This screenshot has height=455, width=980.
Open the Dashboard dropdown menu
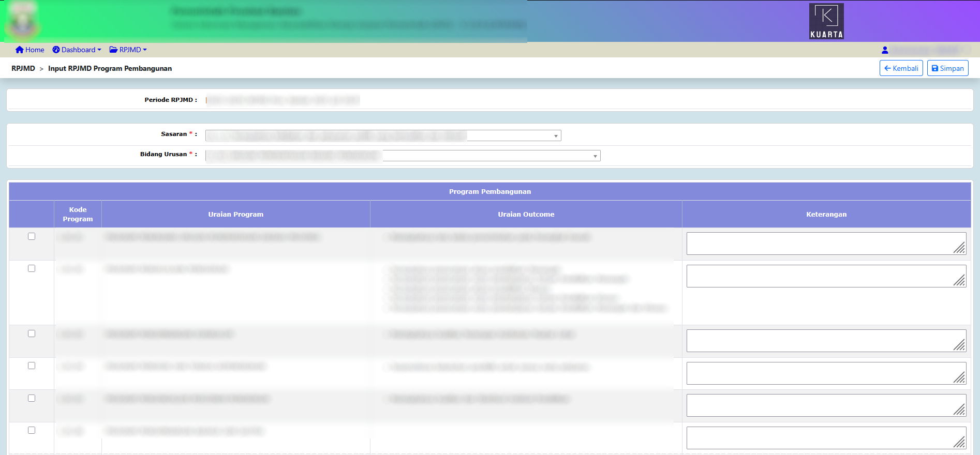click(x=77, y=50)
